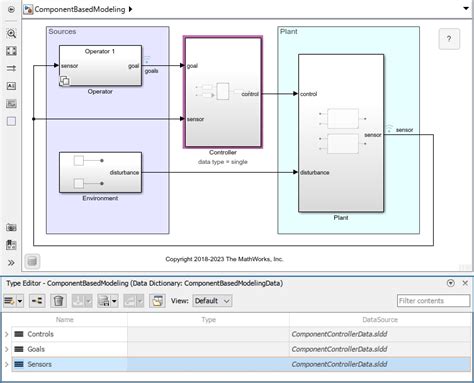This screenshot has width=474, height=383.
Task: Select the Operator block
Action: (x=100, y=66)
